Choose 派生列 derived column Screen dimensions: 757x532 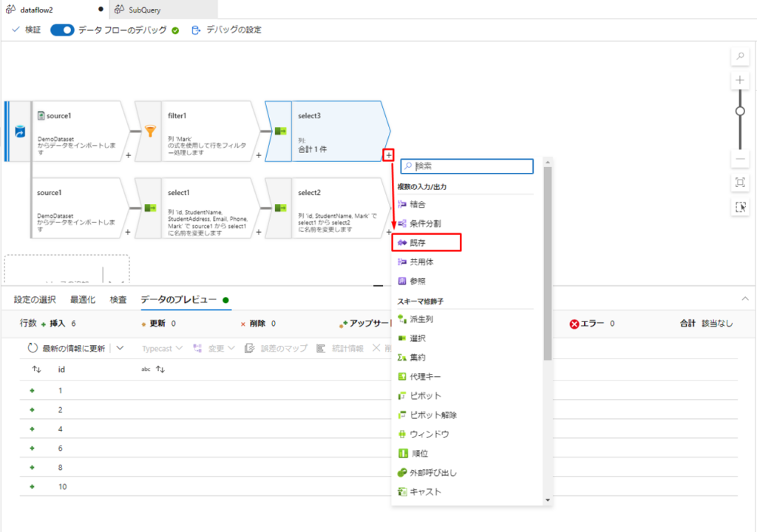point(415,319)
